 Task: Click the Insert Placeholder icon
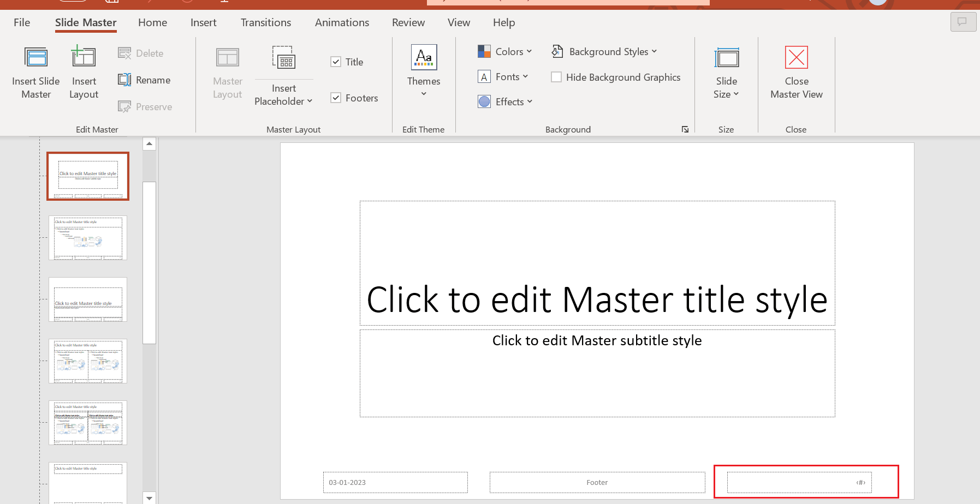coord(284,57)
